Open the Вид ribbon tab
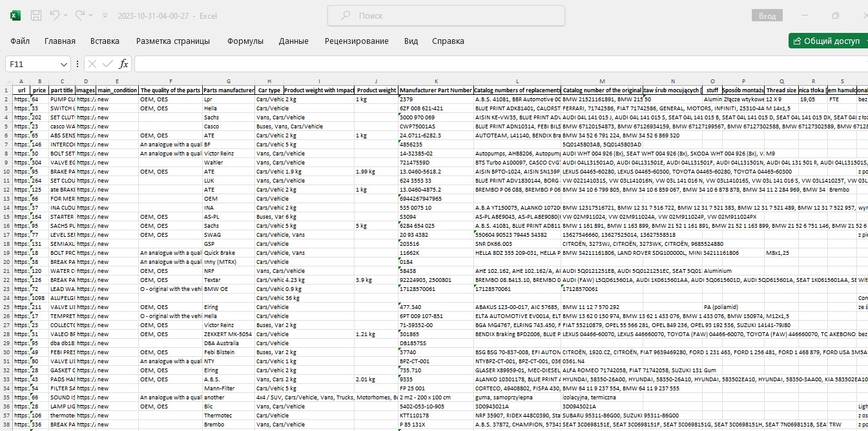Image resolution: width=868 pixels, height=431 pixels. [411, 41]
